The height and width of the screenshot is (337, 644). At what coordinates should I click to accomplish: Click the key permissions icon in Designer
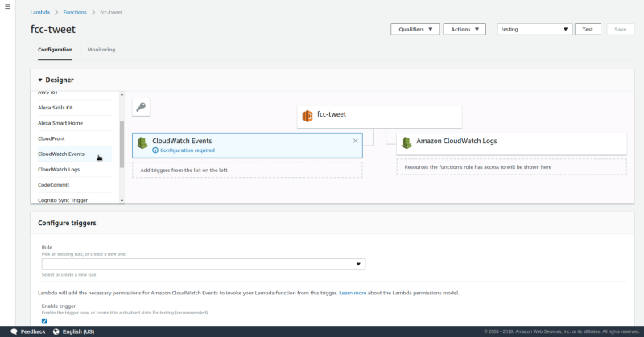(141, 107)
